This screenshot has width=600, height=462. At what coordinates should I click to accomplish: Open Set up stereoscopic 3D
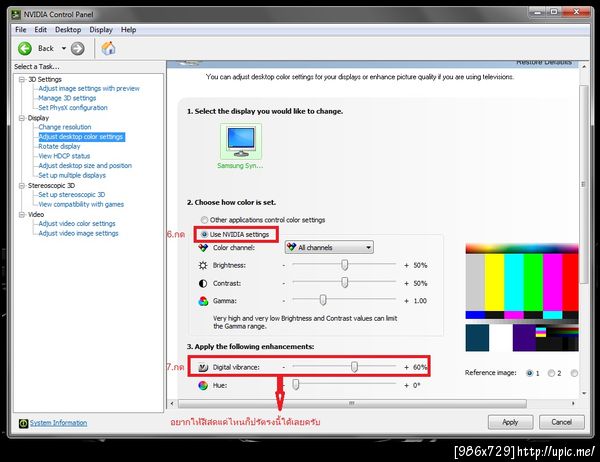point(72,195)
